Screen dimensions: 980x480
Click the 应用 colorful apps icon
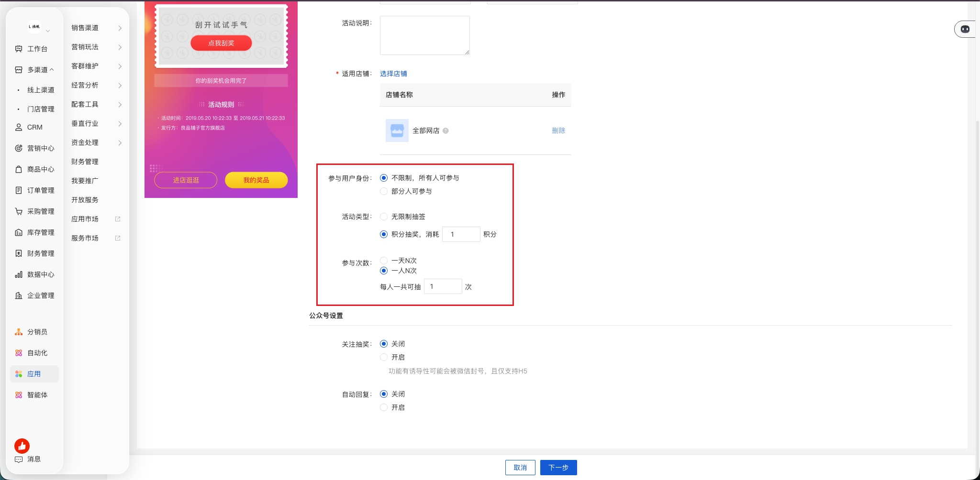pos(19,374)
